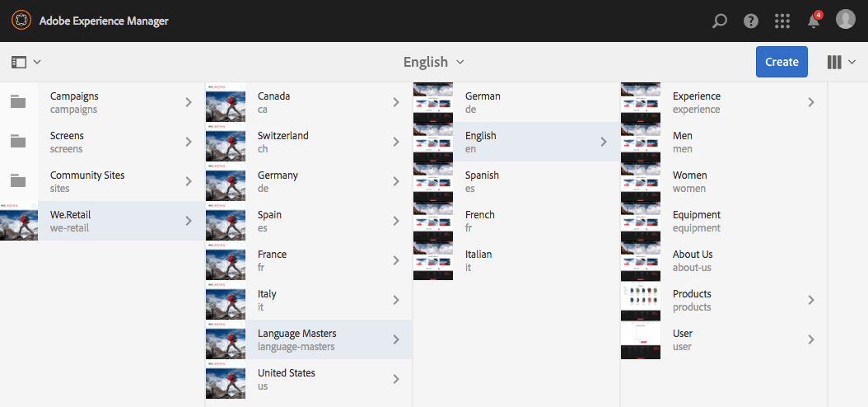Click the Women page entry

724,181
